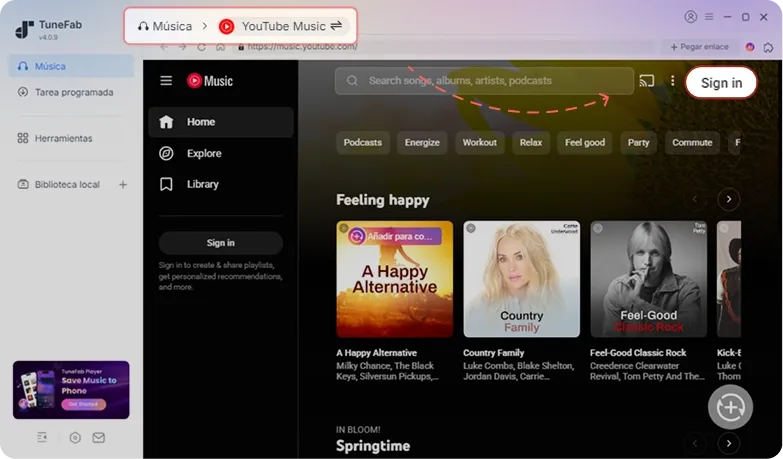Open settings via bottom hexagon icon
This screenshot has height=459, width=783.
coord(75,438)
